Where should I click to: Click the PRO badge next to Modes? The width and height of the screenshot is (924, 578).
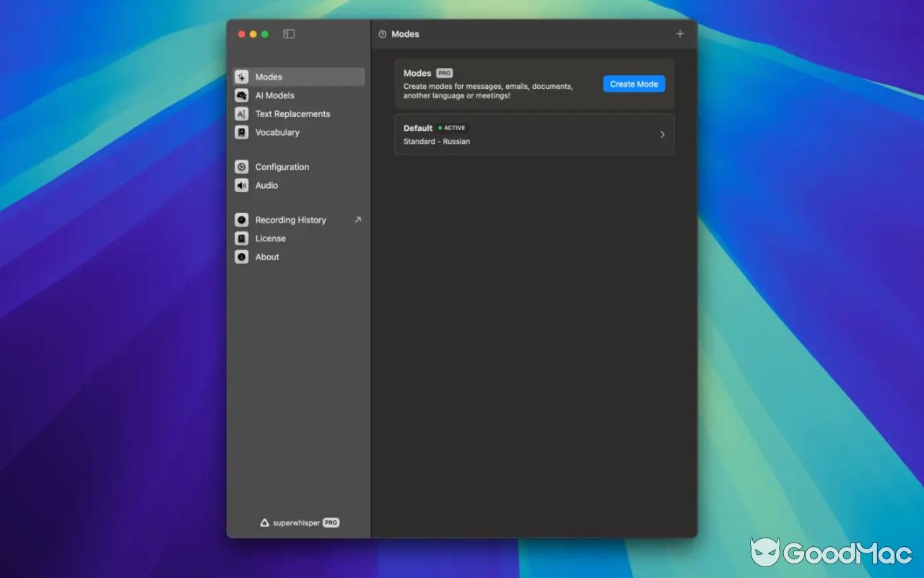[x=444, y=73]
